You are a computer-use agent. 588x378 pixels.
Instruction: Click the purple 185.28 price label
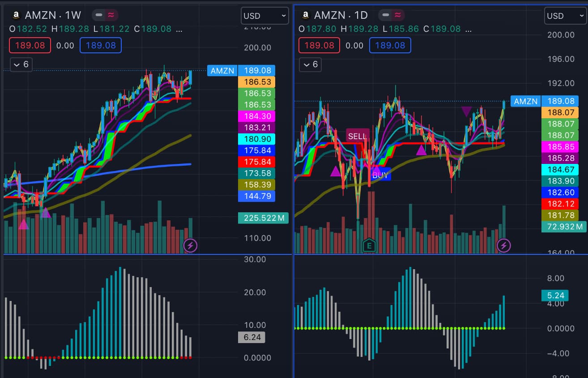pos(560,158)
